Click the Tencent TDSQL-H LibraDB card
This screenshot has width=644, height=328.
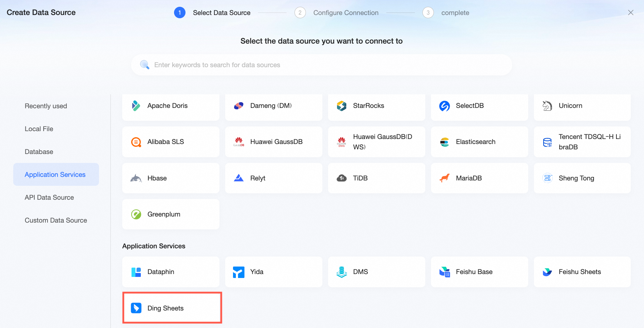click(582, 142)
